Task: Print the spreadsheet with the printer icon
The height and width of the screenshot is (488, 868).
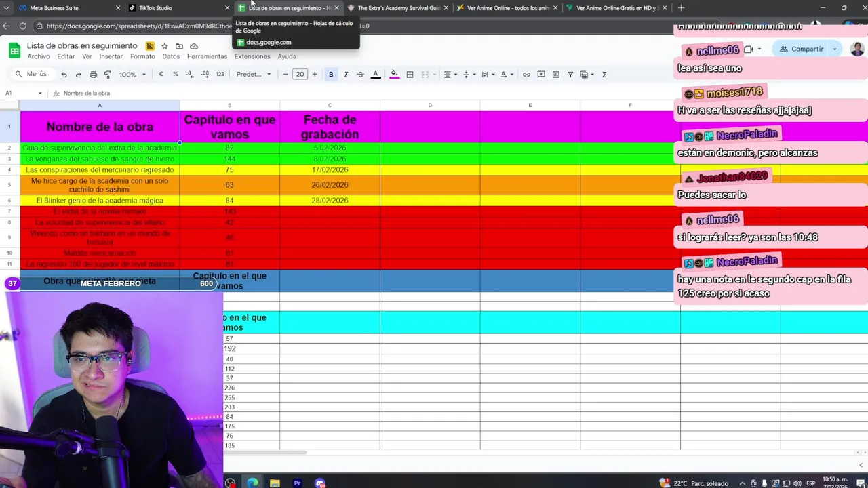Action: (x=93, y=75)
